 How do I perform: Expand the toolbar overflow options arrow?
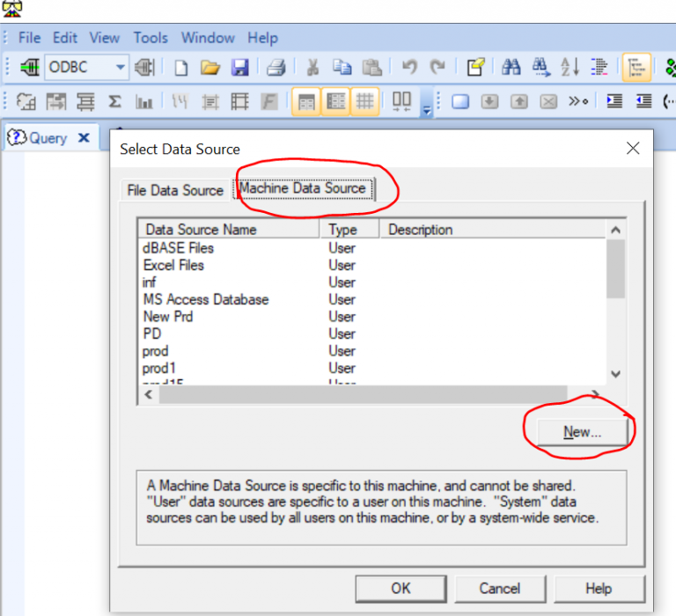[x=427, y=110]
